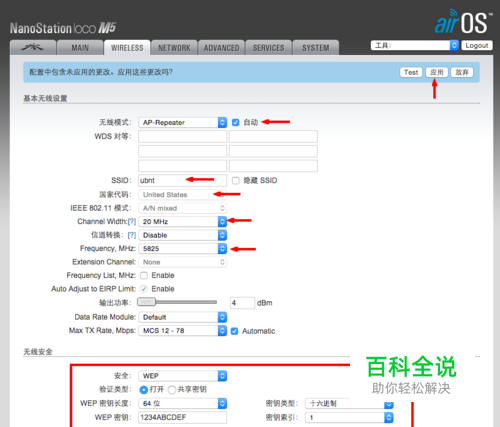This screenshot has width=500, height=427.
Task: Open the IEEE 802.11 mode dropdown
Action: point(183,208)
